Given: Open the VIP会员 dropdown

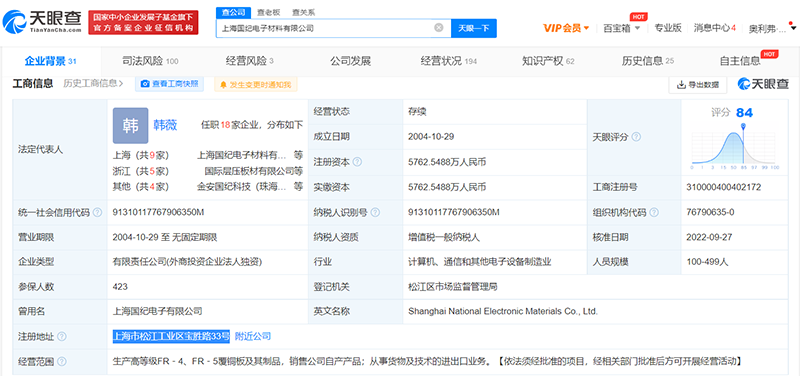Looking at the screenshot, I should (x=566, y=28).
